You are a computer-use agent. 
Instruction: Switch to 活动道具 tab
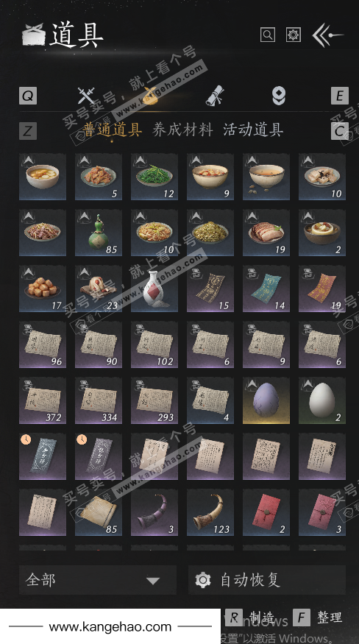(253, 130)
